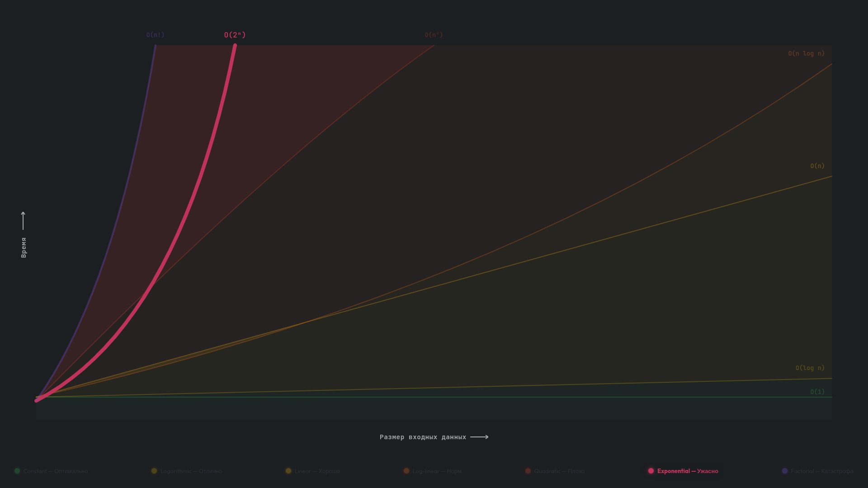868x488 pixels.
Task: Click the Log-linear legend dot
Action: coord(406,471)
